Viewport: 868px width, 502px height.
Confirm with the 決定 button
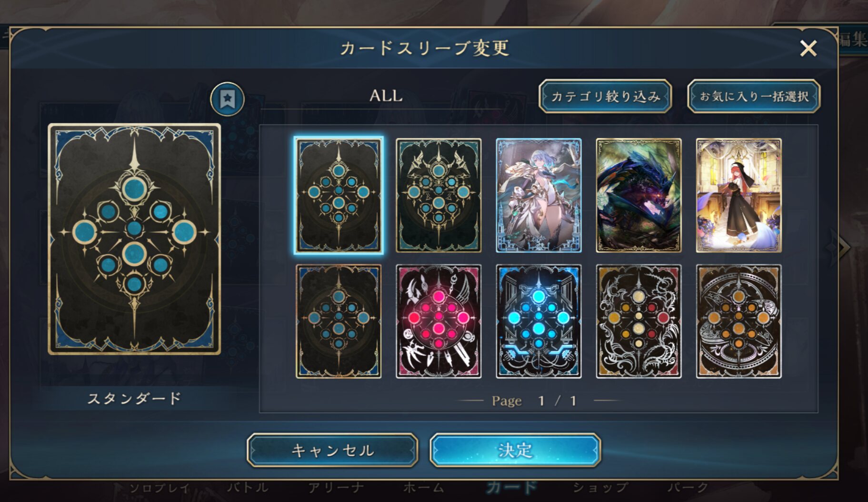coord(515,450)
